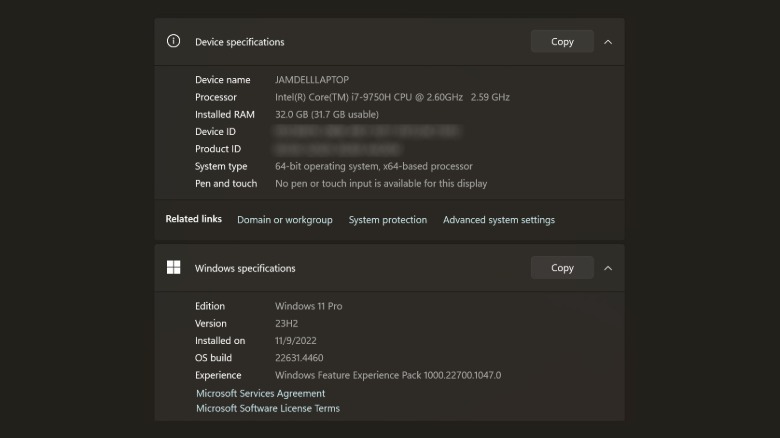Click the blurred Device ID value
The width and height of the screenshot is (780, 438).
click(367, 131)
